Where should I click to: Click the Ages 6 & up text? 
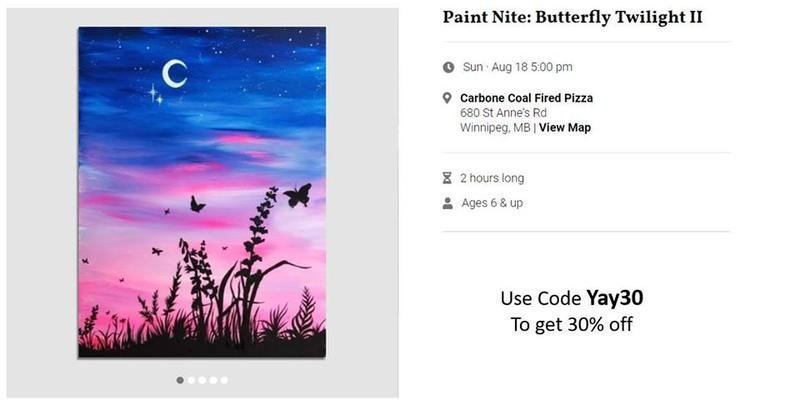pyautogui.click(x=491, y=203)
